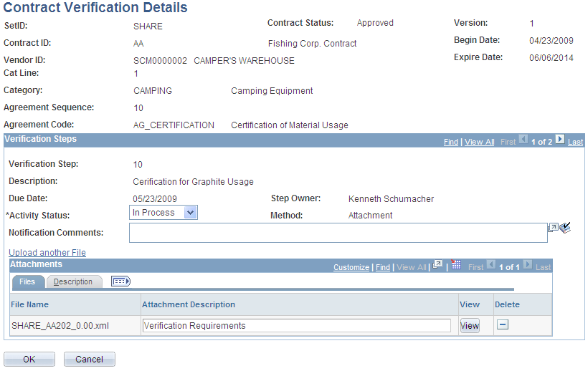This screenshot has height=371, width=588.
Task: Select method value Attachment
Action: click(x=371, y=216)
